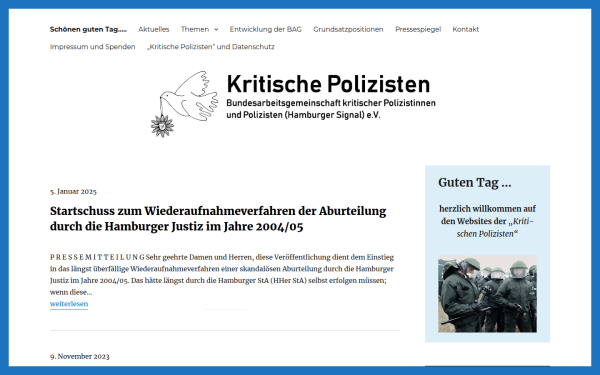This screenshot has width=600, height=375.
Task: Navigate to Grundsatzpositionen
Action: point(348,29)
